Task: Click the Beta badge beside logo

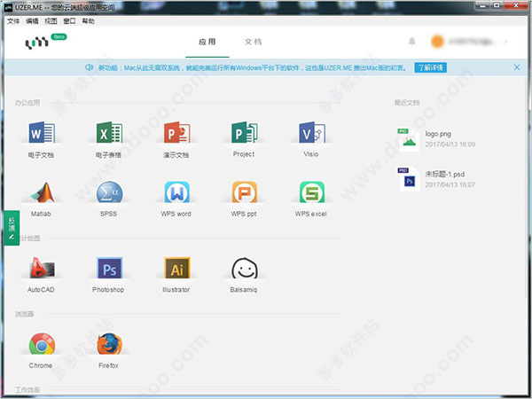Action: (x=59, y=36)
